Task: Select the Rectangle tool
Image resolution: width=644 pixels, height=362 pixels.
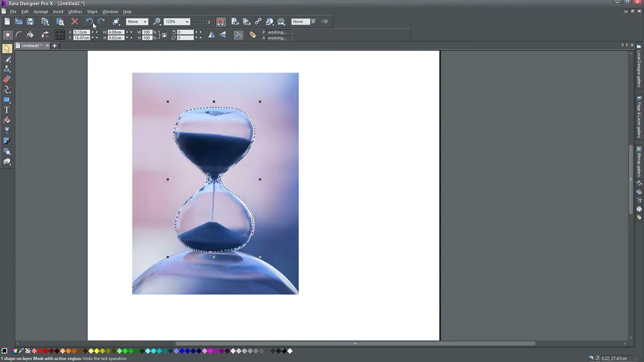Action: 7,100
